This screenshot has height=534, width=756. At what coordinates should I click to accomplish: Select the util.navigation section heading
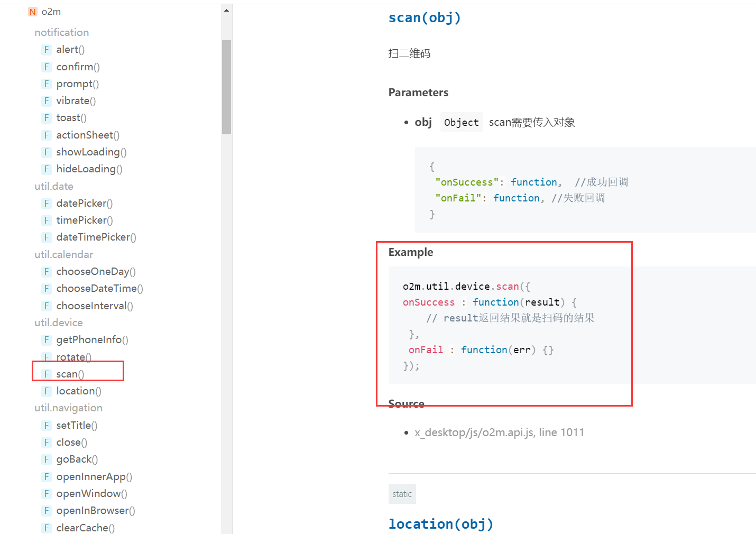pyautogui.click(x=68, y=408)
